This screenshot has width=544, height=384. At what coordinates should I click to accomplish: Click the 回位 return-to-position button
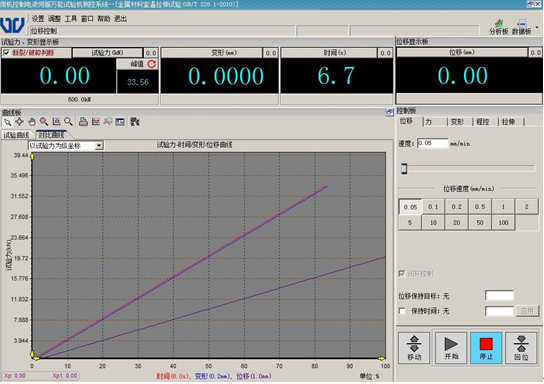pos(521,348)
